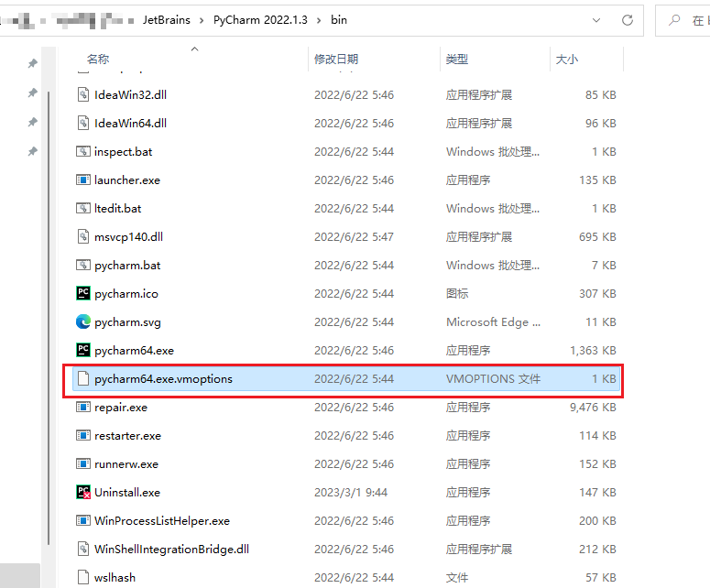
Task: Click the pycharm.bat batch file icon
Action: coord(82,265)
